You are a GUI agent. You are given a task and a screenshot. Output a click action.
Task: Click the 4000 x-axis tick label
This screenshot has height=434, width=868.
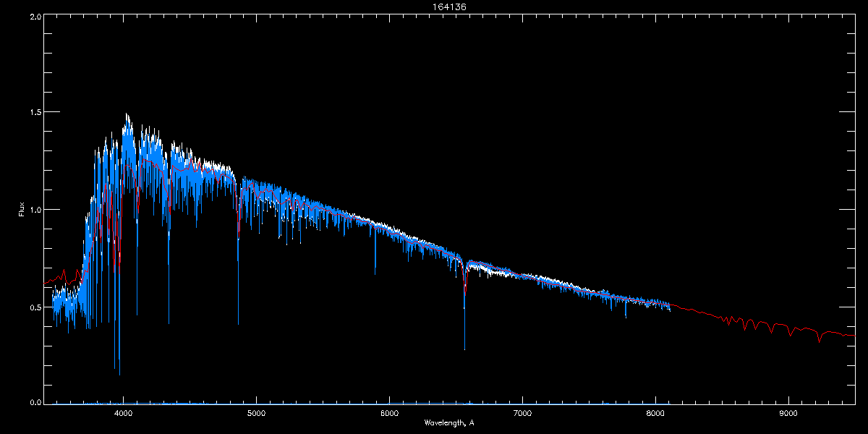123,414
